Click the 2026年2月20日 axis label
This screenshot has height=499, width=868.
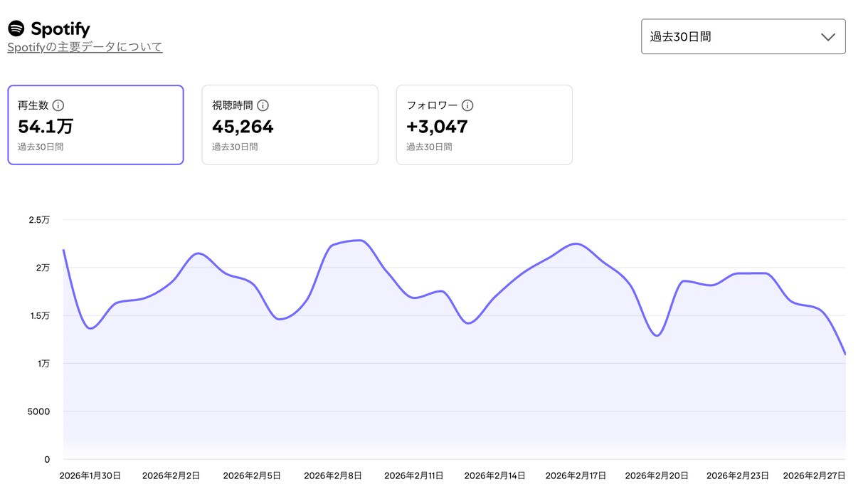click(657, 476)
